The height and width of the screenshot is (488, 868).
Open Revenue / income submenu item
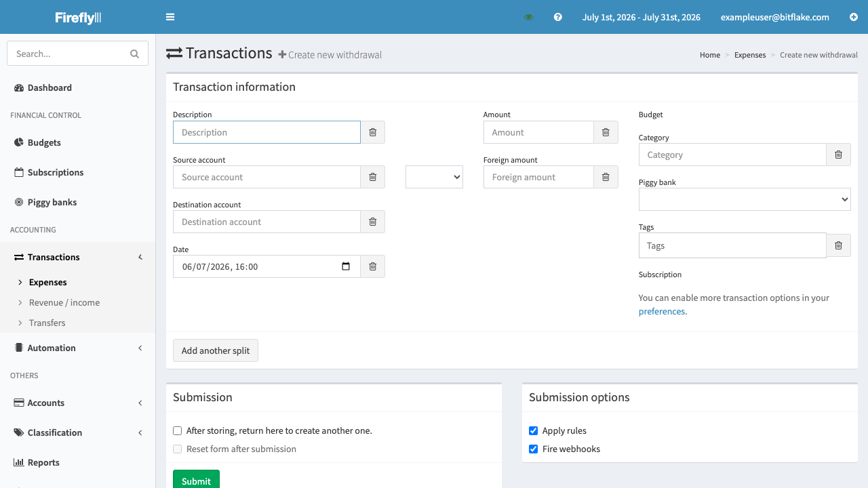(x=64, y=302)
